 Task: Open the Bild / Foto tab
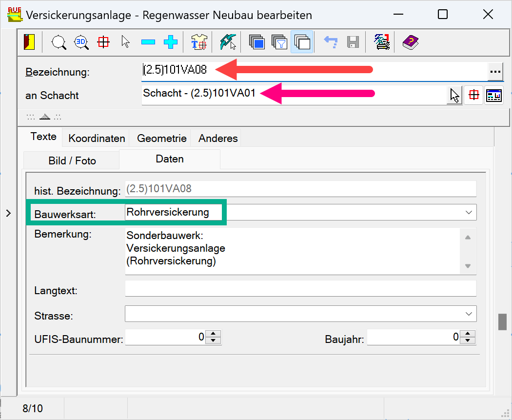click(72, 160)
